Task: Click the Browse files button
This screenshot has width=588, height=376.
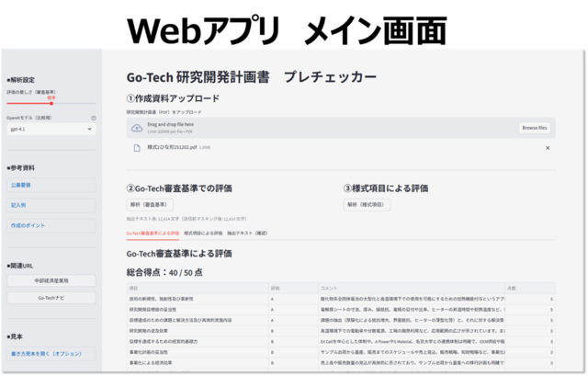Action: point(533,128)
